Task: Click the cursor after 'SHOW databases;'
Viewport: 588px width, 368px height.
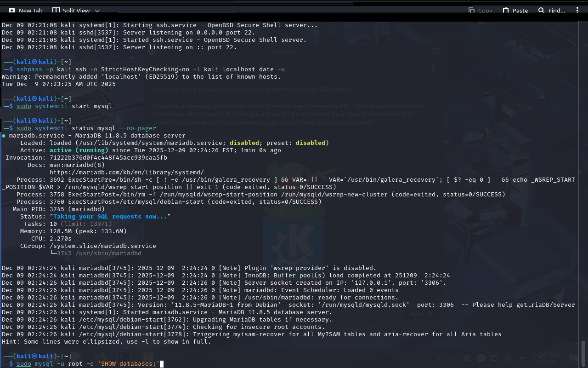Action: [161, 364]
